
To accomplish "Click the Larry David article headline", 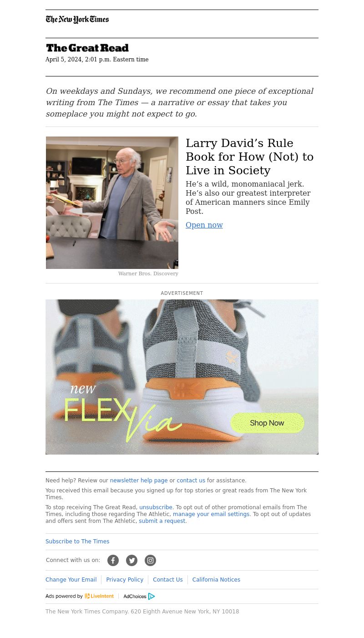I will click(x=250, y=157).
